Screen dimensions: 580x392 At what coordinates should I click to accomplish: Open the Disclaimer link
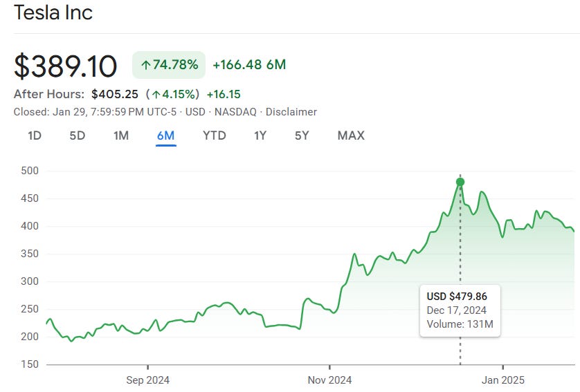coord(291,112)
